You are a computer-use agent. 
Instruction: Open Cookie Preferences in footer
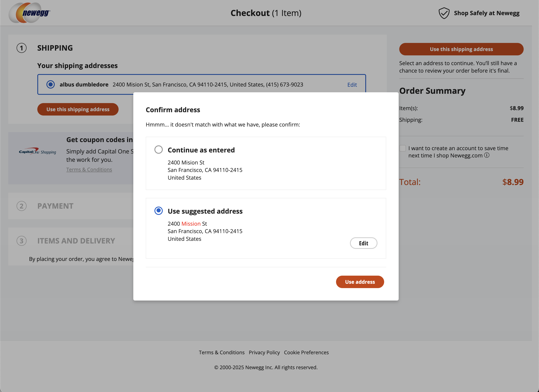306,352
